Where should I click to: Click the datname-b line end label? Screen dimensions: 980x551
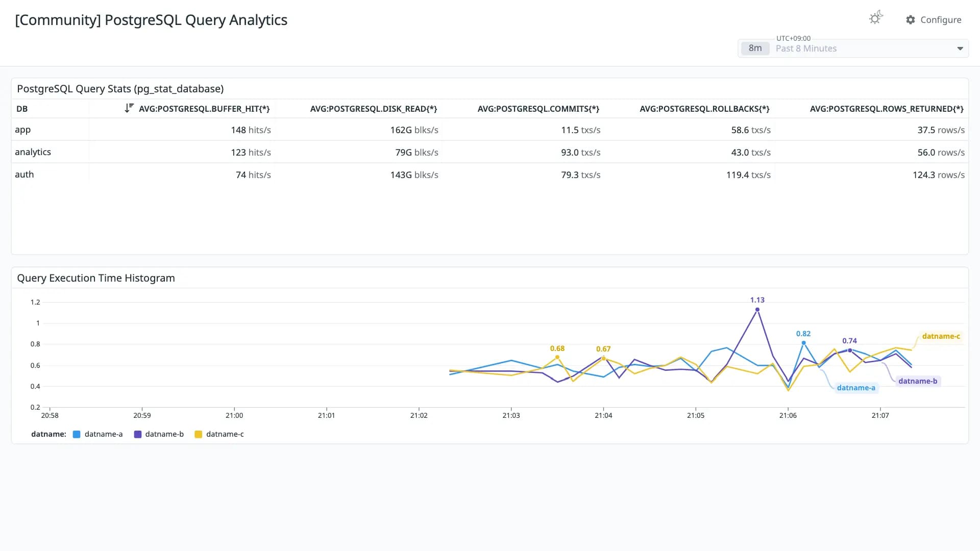point(918,381)
